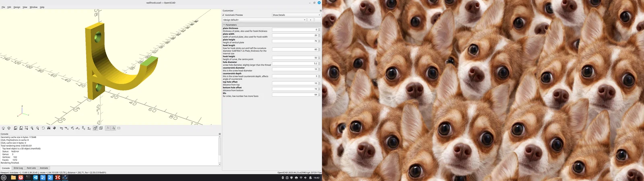The width and height of the screenshot is (644, 181).
Task: Open Visual Studio Code from taskbar
Action: coord(35,177)
